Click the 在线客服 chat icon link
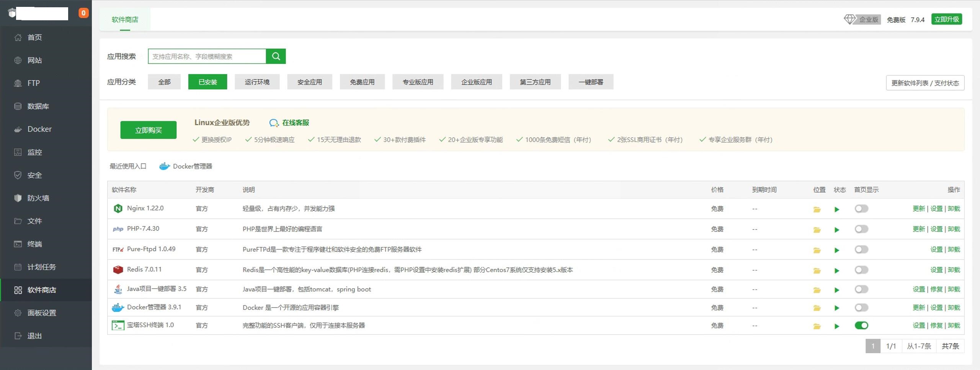Viewport: 980px width, 370px height. click(x=289, y=123)
